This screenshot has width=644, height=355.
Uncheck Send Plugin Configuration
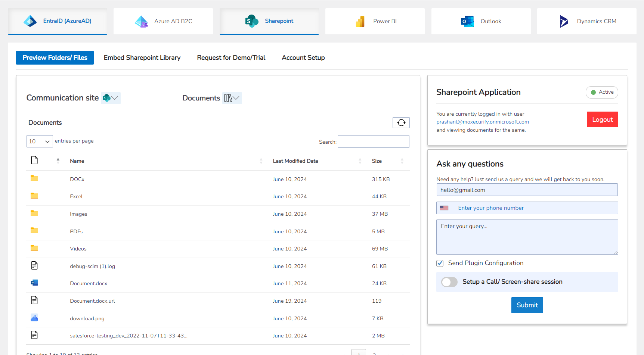[440, 263]
